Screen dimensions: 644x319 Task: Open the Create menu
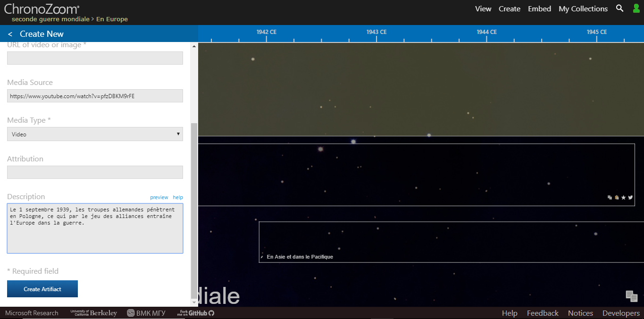tap(510, 8)
